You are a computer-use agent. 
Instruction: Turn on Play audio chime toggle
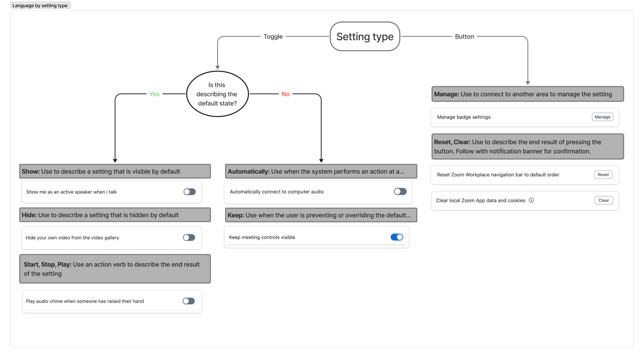[x=189, y=301]
